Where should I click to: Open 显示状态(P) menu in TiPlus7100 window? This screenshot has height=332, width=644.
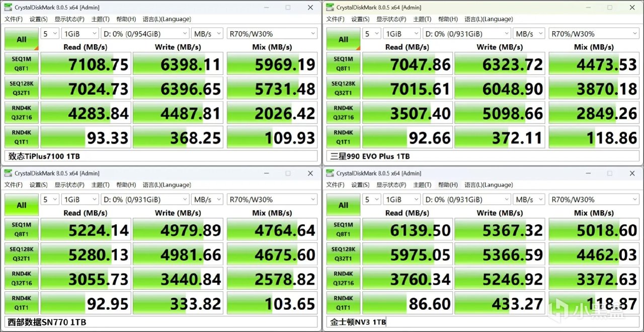point(69,19)
